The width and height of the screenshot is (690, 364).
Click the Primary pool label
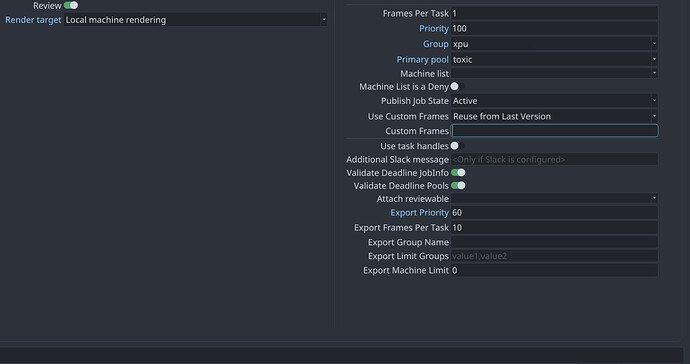point(422,59)
